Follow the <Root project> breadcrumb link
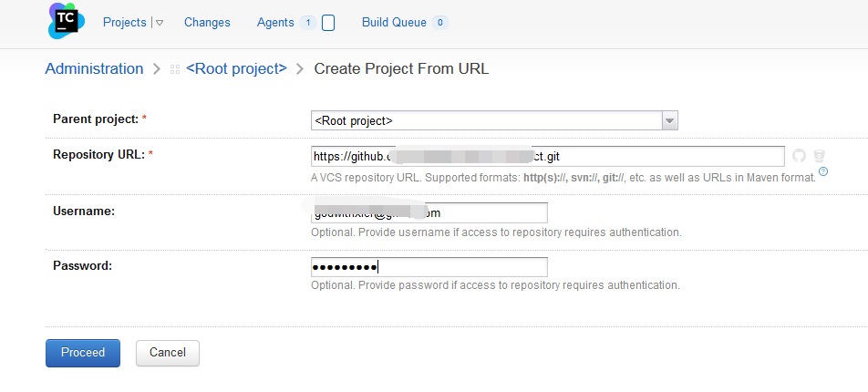 click(236, 68)
